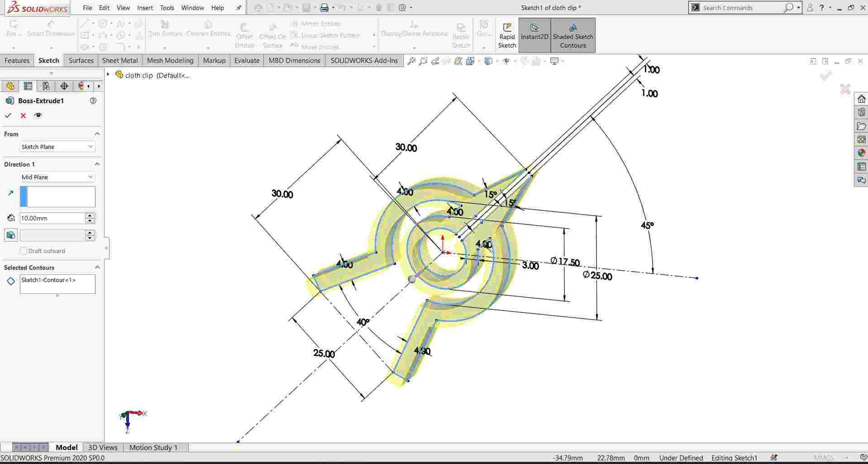
Task: Open the Boss-Extrude1 help icon
Action: tap(93, 100)
